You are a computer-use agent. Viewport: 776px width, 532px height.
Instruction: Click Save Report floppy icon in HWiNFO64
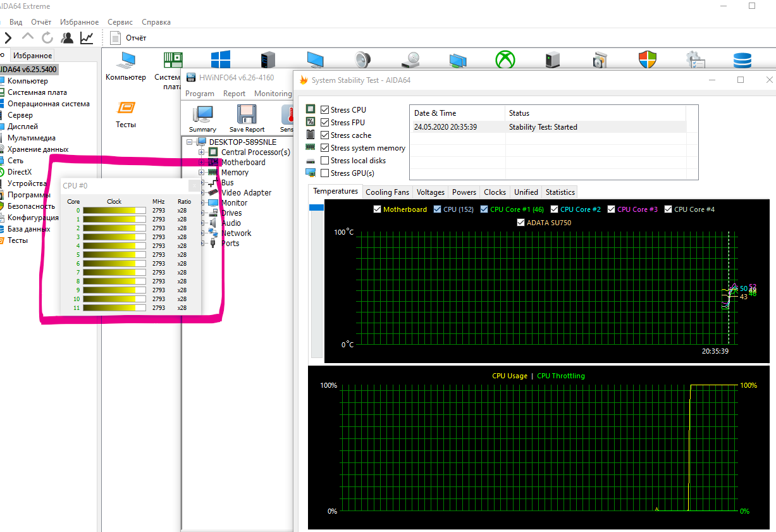[247, 118]
